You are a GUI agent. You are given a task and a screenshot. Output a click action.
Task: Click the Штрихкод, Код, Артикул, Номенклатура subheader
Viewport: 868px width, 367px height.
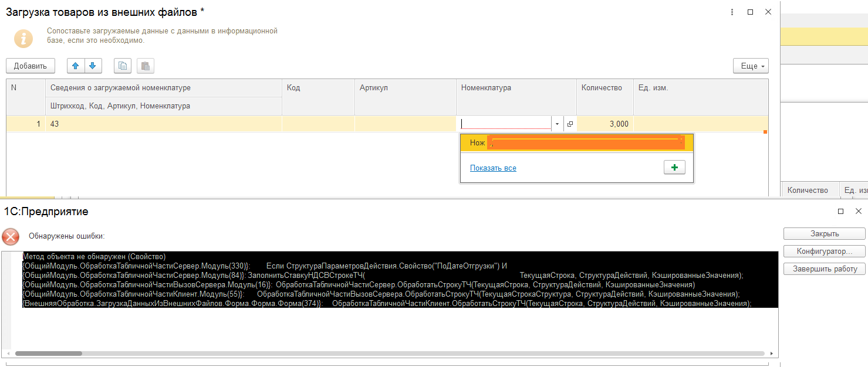click(164, 106)
